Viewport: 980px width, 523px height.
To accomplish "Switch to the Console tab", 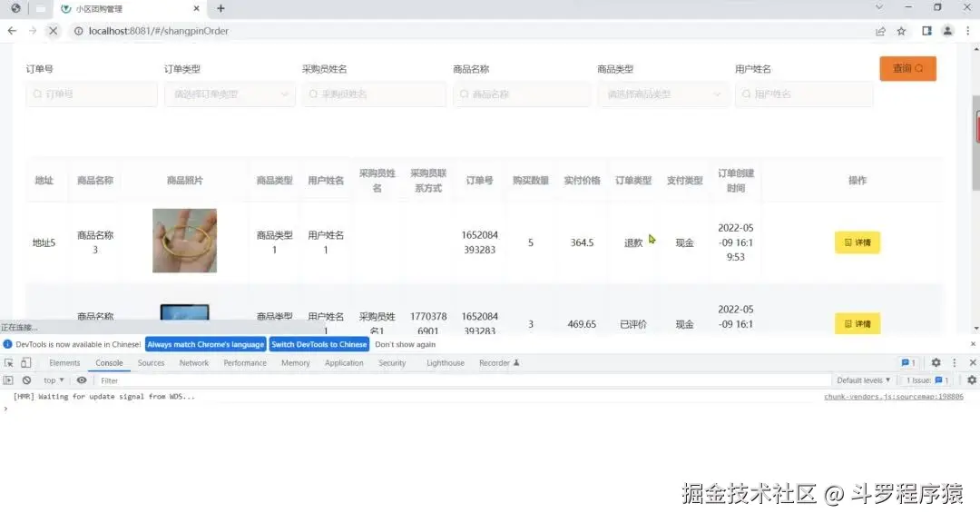I will (x=109, y=363).
